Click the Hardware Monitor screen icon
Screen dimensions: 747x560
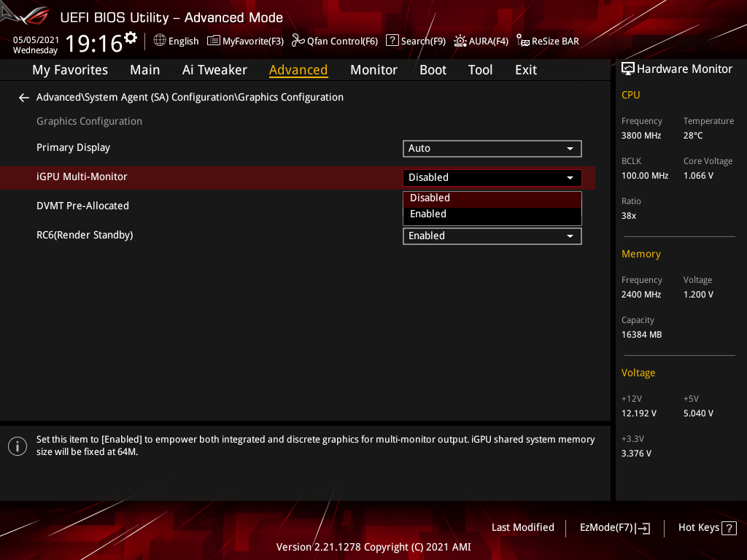click(x=628, y=69)
